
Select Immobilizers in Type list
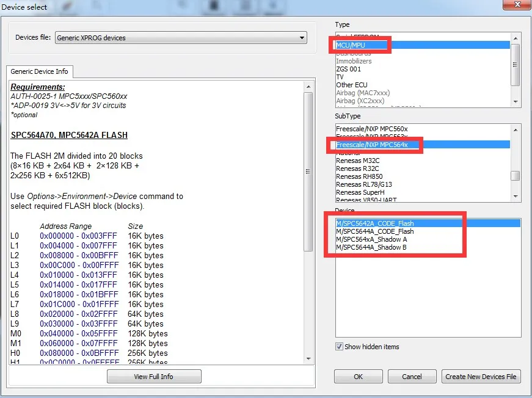click(423, 61)
